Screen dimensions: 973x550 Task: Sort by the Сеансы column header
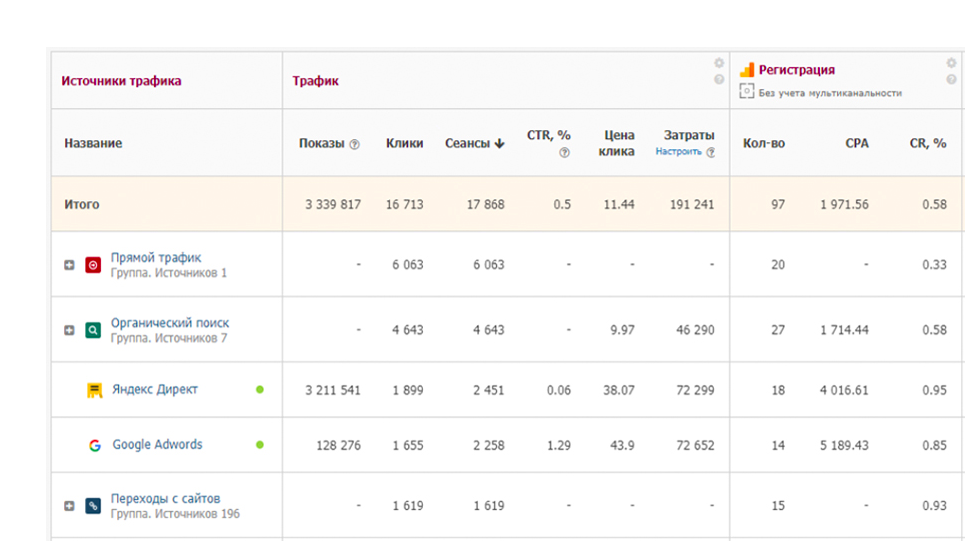point(467,143)
